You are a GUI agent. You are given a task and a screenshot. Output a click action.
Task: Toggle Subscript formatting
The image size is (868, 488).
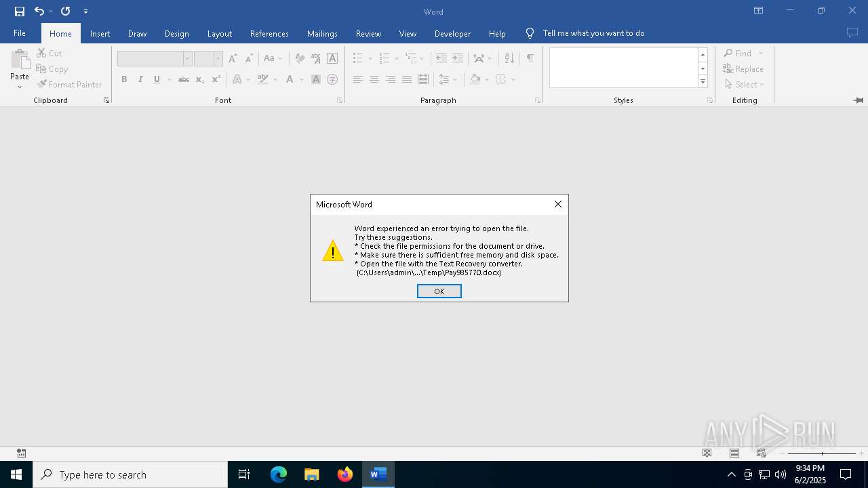click(200, 79)
